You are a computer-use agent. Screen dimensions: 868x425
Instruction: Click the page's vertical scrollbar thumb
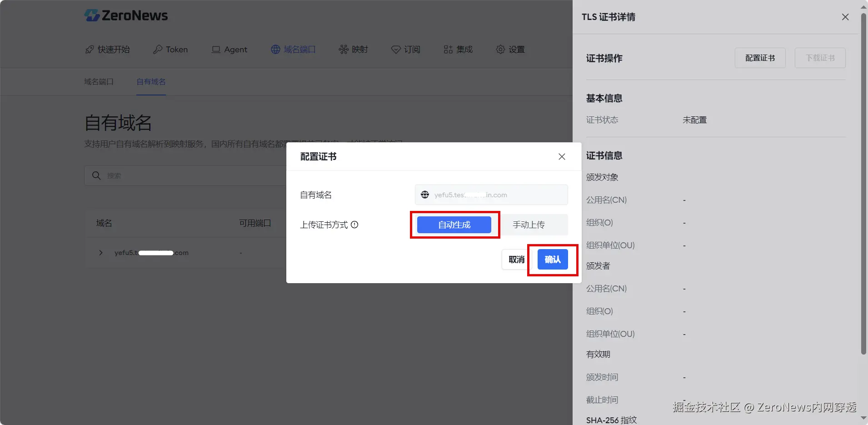click(864, 184)
